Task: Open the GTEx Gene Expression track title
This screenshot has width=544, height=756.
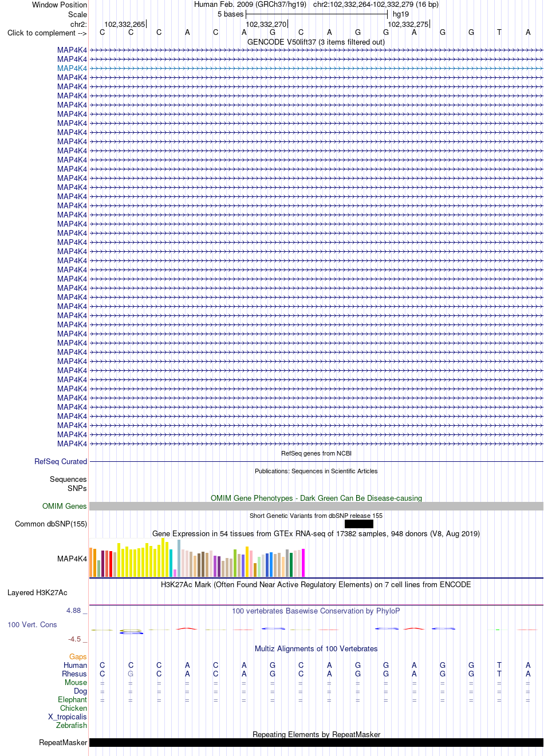Action: point(316,533)
